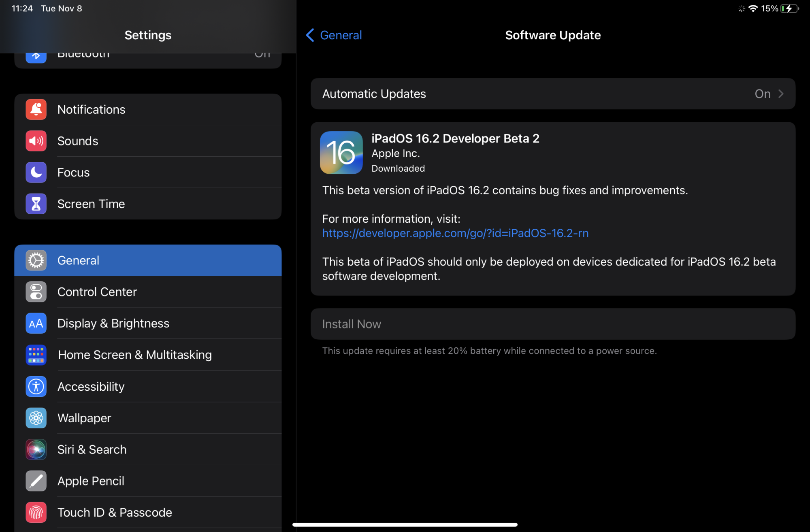The width and height of the screenshot is (810, 532).
Task: Tap the Downloaded status text
Action: (398, 168)
